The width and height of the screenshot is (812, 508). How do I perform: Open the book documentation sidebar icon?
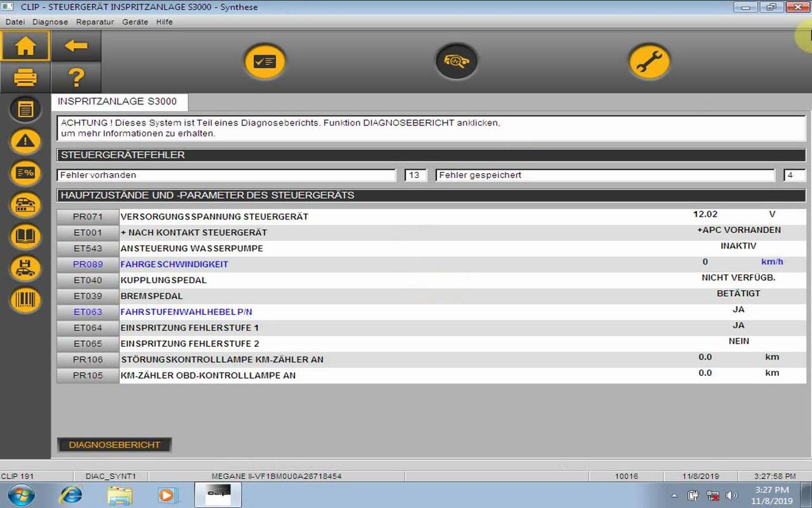(x=26, y=236)
